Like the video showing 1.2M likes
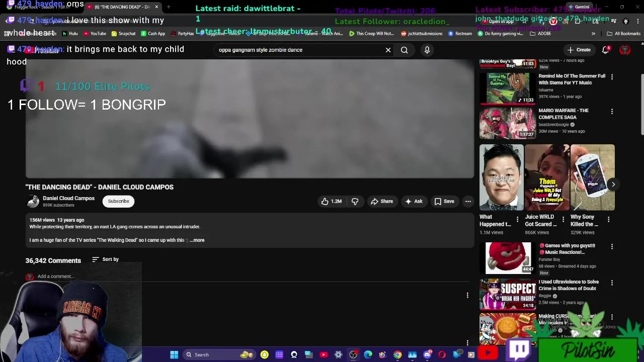644x362 pixels. tap(332, 201)
